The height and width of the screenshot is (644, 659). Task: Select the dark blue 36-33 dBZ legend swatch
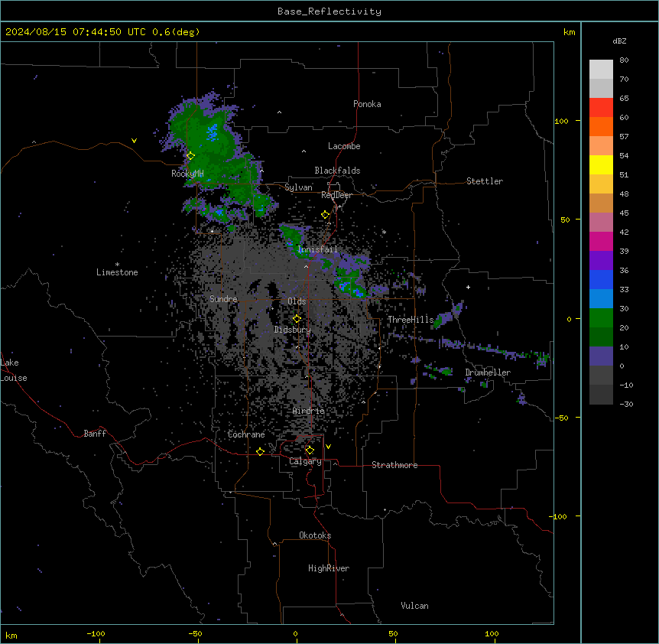pos(601,279)
